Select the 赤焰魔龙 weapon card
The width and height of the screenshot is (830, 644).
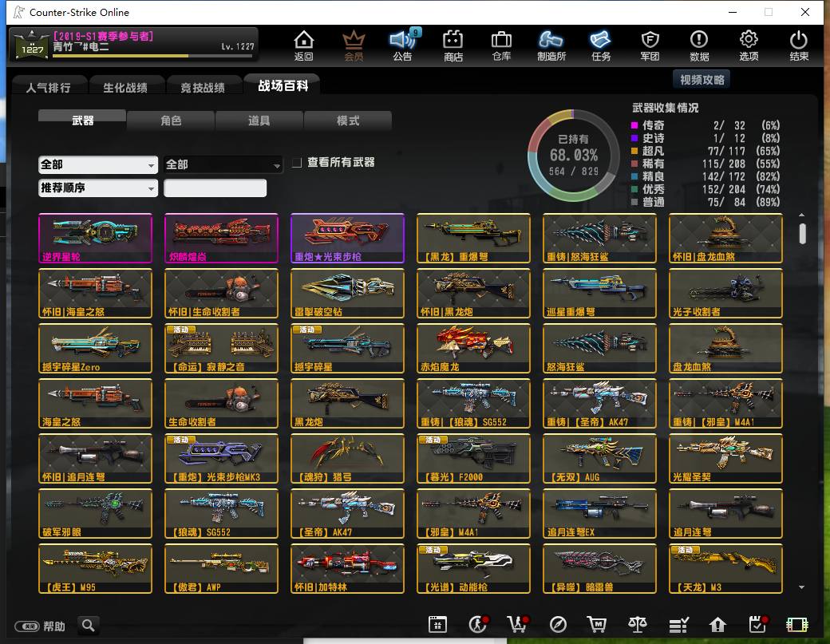tap(473, 348)
